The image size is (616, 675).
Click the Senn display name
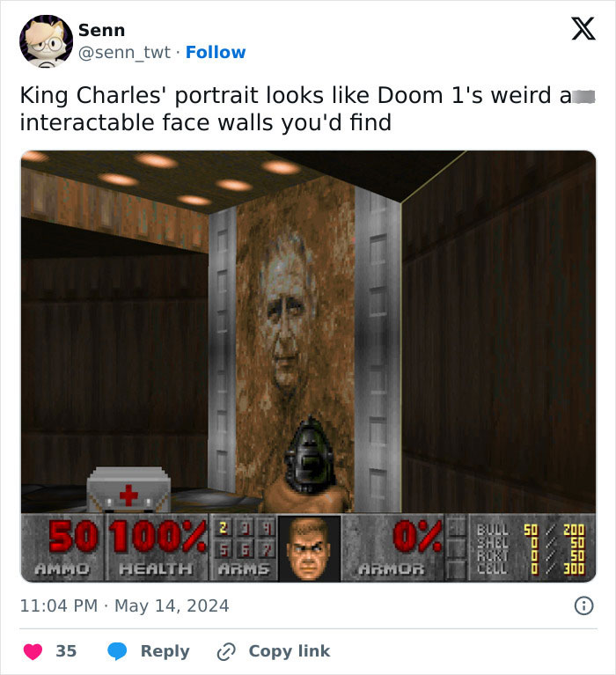101,31
